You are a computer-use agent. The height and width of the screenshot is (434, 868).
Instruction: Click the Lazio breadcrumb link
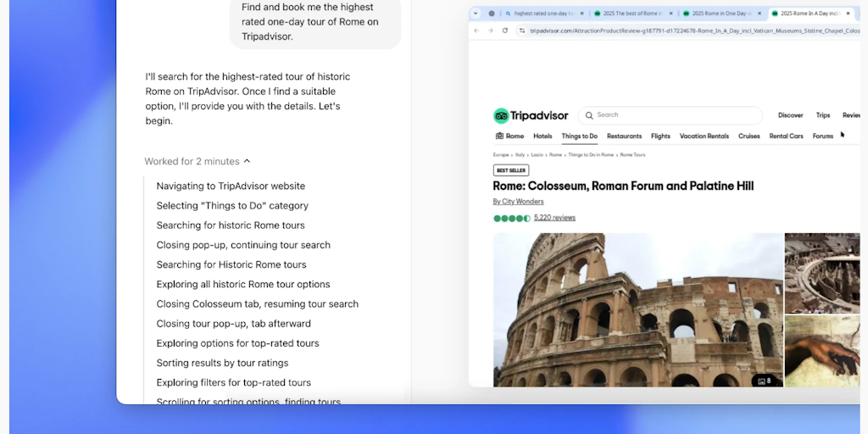[x=537, y=155]
